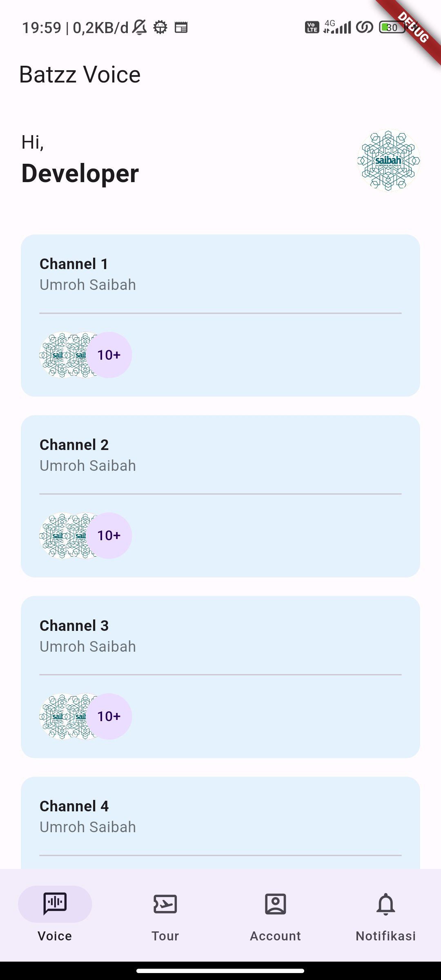Open the Voice tab icon
The image size is (441, 980).
coord(55,903)
